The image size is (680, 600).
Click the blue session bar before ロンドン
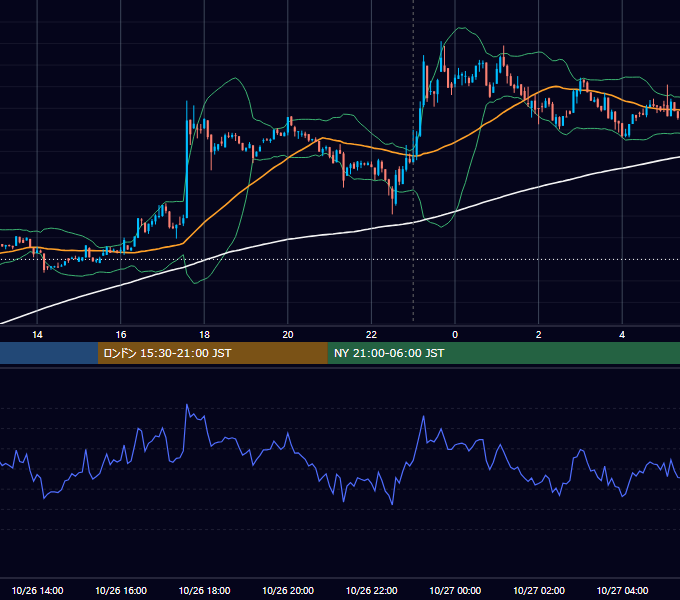pyautogui.click(x=49, y=353)
